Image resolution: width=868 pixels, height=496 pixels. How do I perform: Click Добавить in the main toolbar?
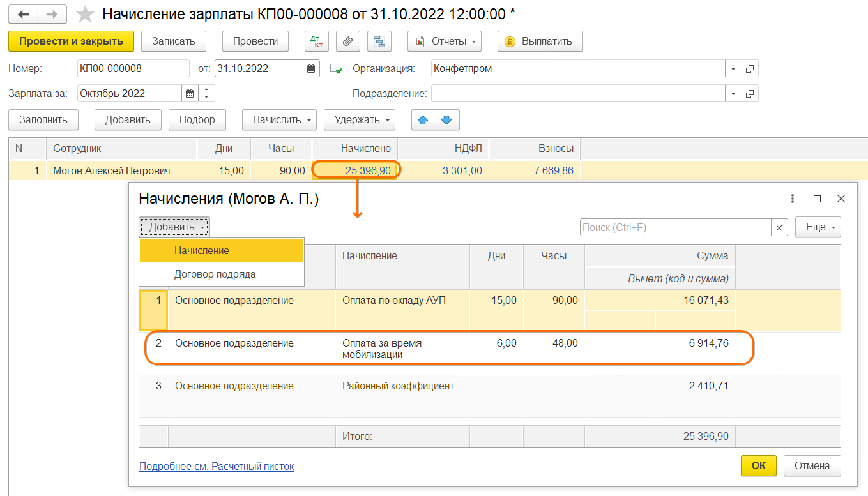[x=128, y=119]
